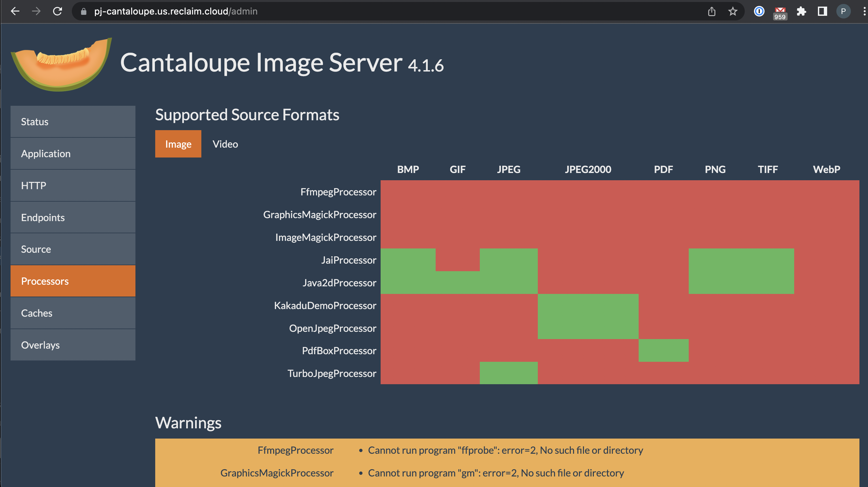The width and height of the screenshot is (868, 487).
Task: Click FfmpegProcessor in Warnings box
Action: (295, 450)
